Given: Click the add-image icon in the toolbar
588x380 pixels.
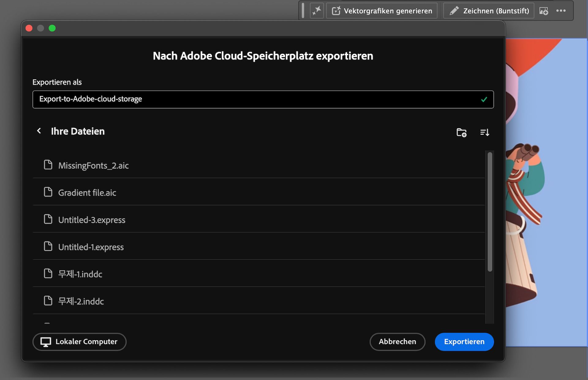Looking at the screenshot, I should [544, 11].
